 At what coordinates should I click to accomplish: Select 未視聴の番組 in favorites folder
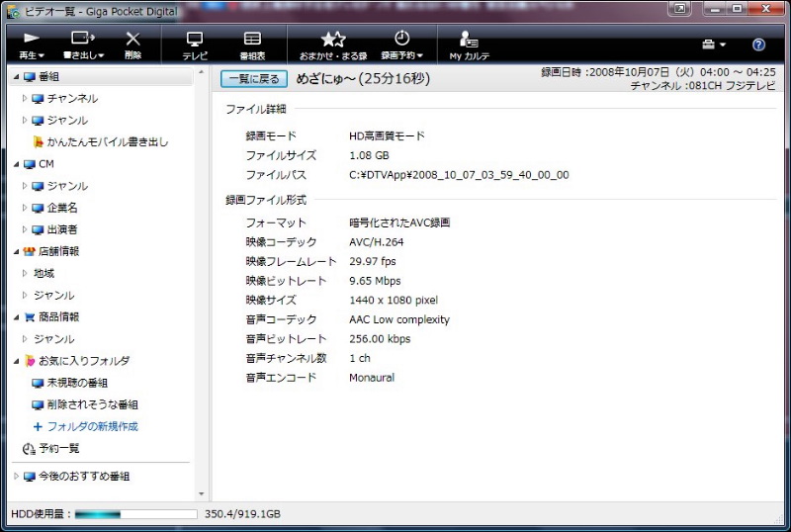tap(77, 383)
